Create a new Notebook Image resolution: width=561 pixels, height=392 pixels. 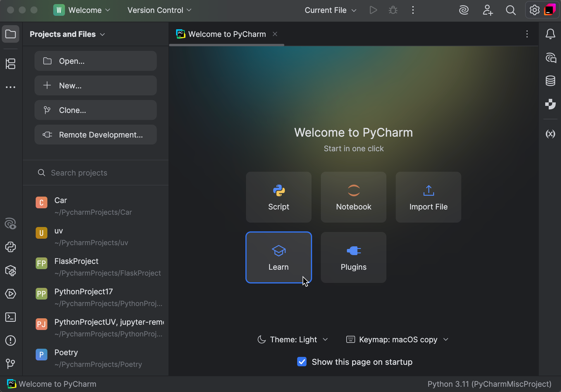click(x=353, y=197)
